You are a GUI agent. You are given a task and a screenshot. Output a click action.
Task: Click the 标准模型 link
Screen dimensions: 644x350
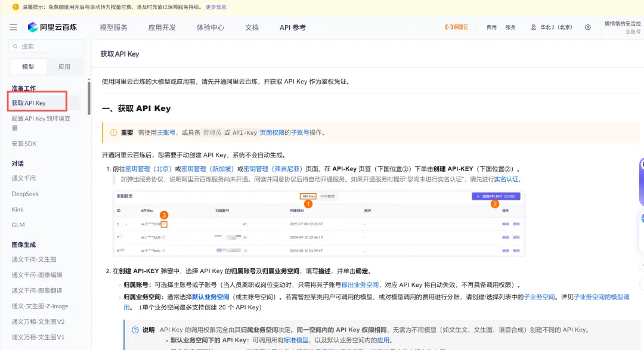296,340
